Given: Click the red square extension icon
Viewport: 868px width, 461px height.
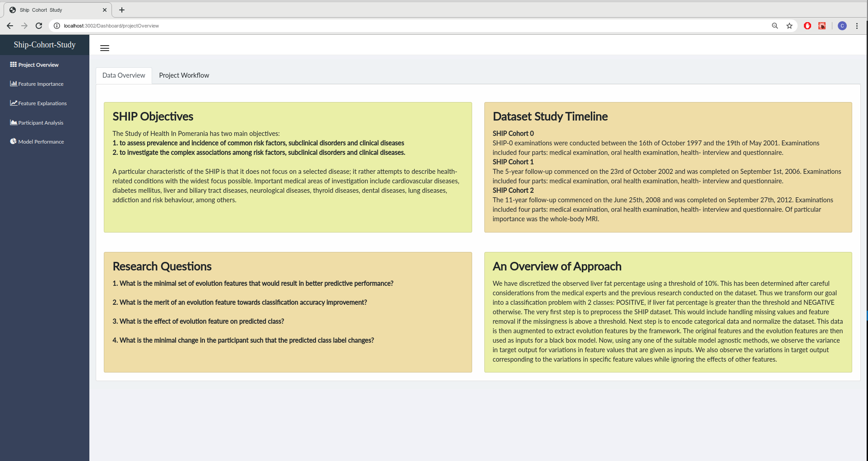Looking at the screenshot, I should tap(822, 26).
